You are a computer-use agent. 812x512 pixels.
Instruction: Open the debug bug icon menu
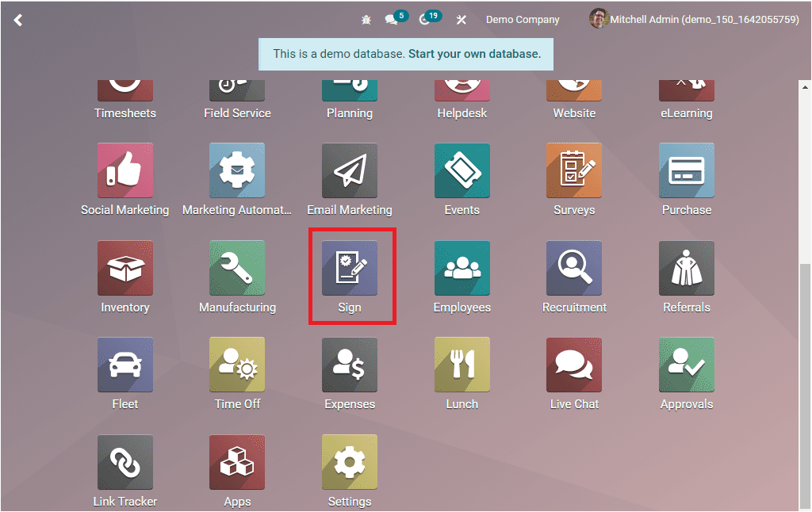coord(366,20)
